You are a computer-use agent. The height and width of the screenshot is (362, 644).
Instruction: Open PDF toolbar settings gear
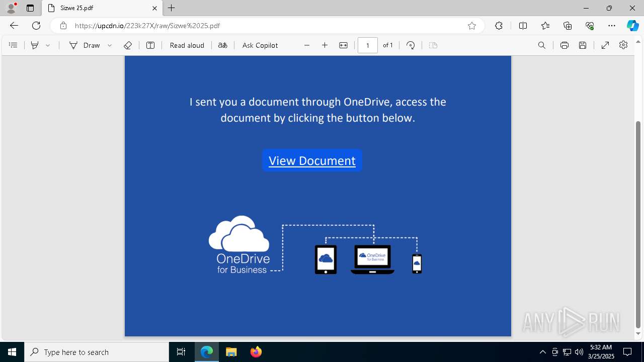click(x=623, y=45)
